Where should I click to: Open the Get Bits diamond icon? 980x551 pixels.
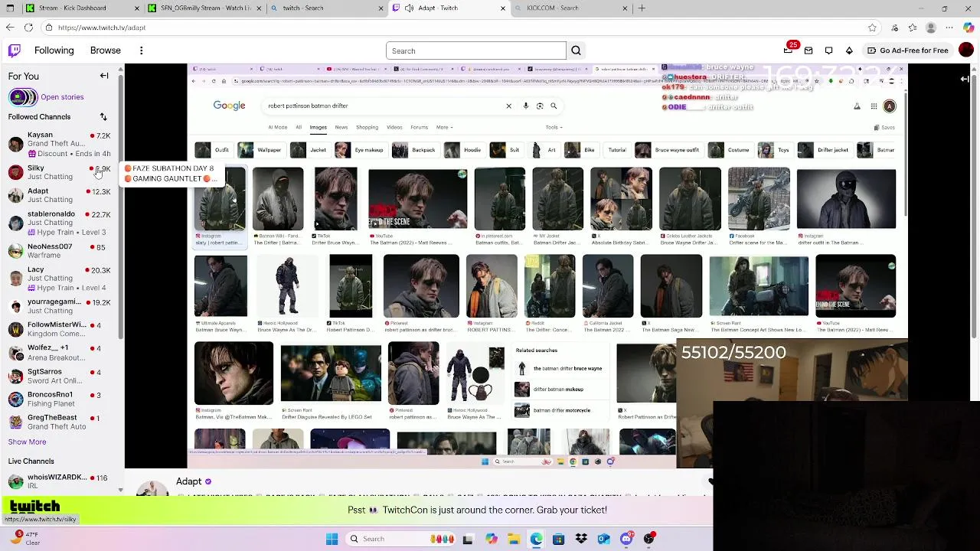tap(849, 51)
